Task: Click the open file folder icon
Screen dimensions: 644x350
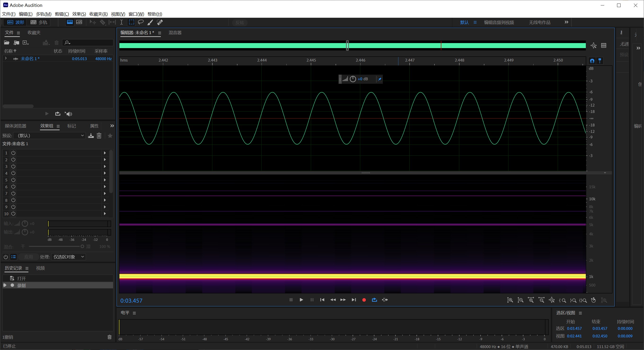Action: (x=7, y=43)
